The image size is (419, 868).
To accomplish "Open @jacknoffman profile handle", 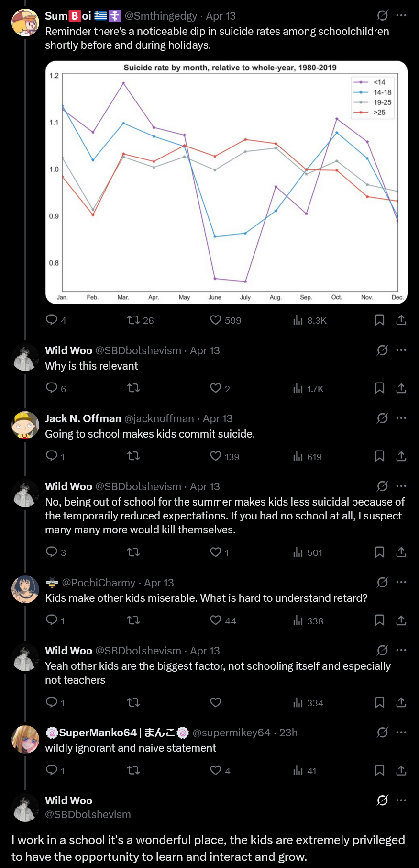I will [159, 418].
